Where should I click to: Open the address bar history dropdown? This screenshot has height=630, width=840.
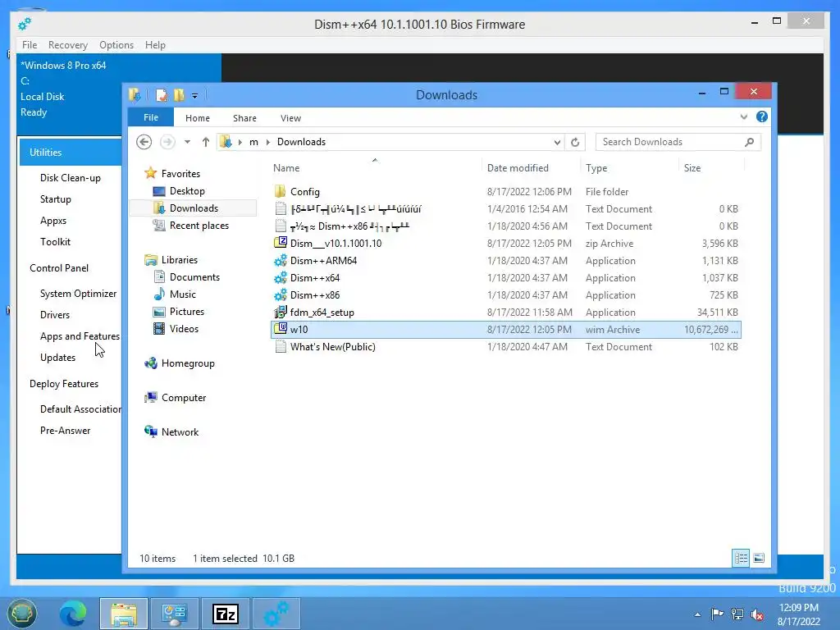[x=557, y=142]
